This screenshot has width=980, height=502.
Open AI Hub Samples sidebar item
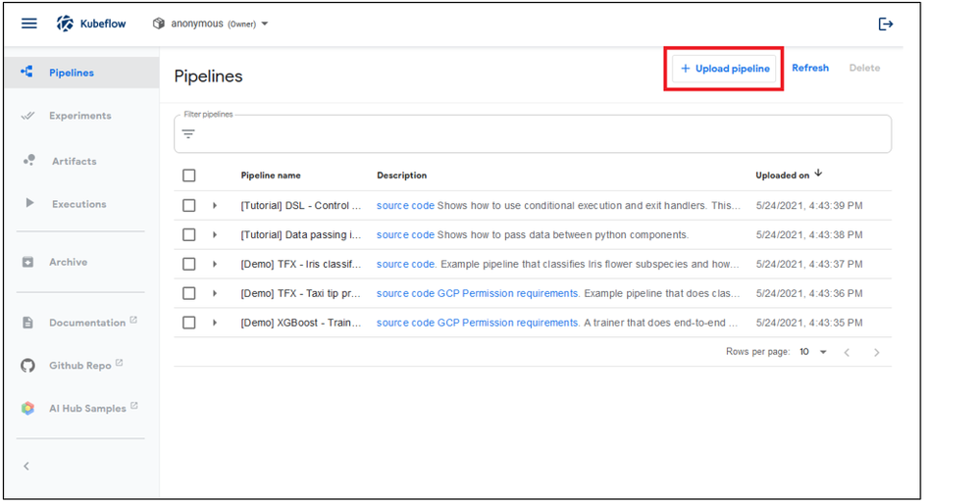(x=86, y=409)
